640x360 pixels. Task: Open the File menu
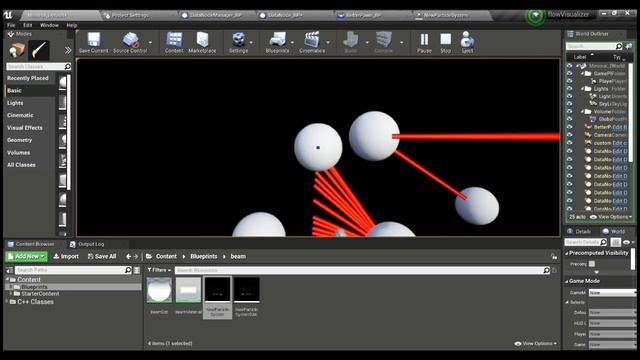point(11,25)
